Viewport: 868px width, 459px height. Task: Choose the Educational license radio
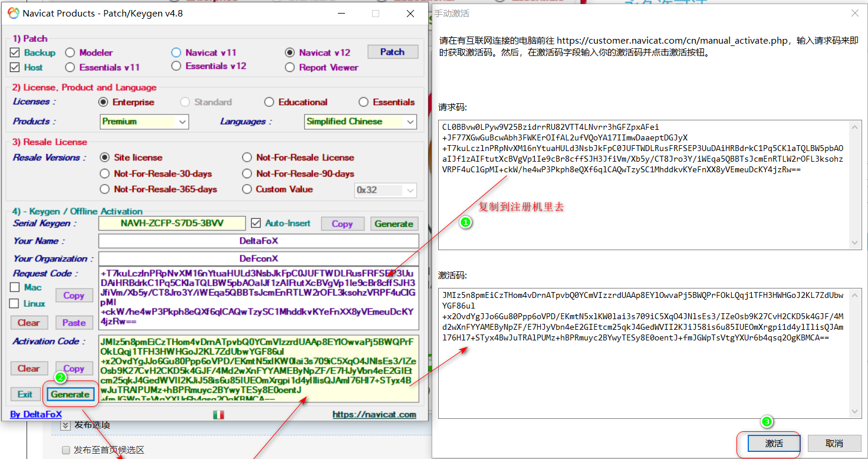tap(269, 102)
